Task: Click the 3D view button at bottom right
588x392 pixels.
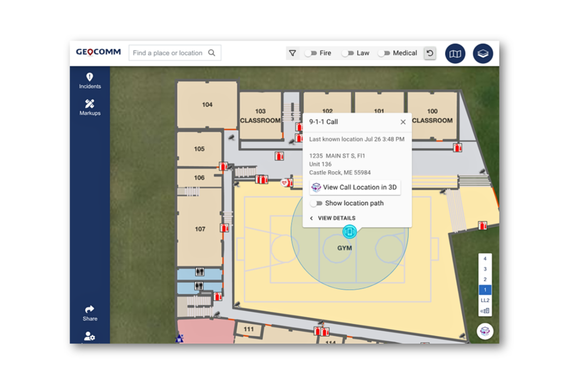Action: pos(485,331)
